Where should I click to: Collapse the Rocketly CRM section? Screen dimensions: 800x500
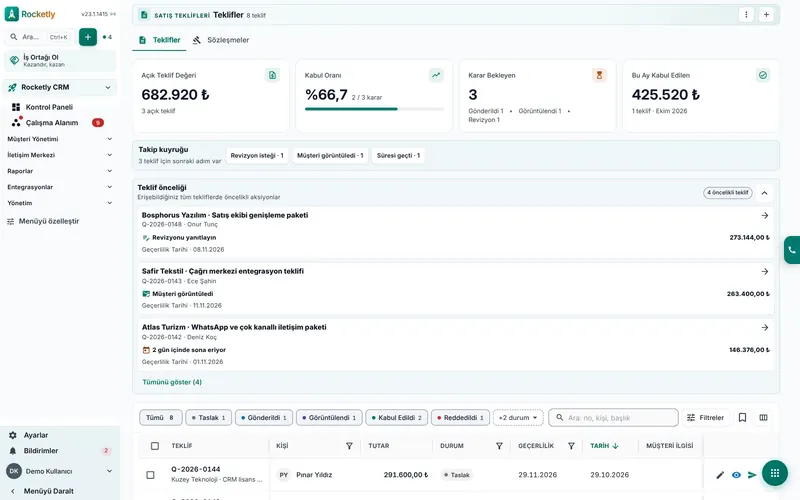click(x=108, y=87)
